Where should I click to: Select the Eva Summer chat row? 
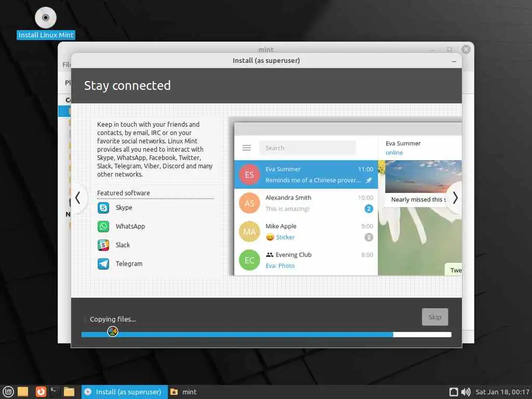click(x=306, y=175)
